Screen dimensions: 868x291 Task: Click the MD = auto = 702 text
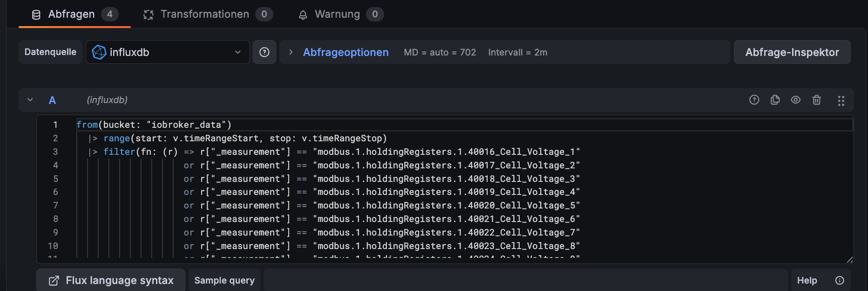click(440, 52)
